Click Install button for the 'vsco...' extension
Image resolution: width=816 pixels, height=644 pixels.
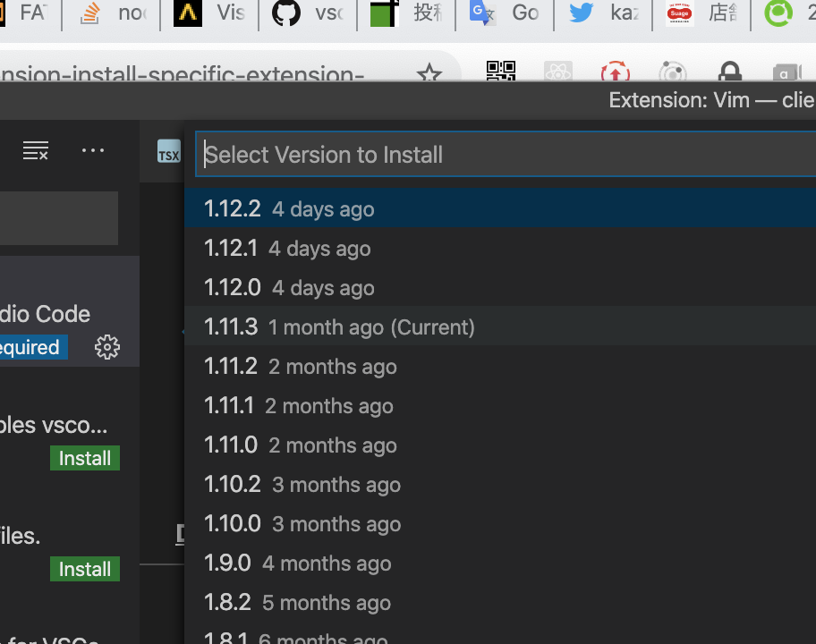(x=85, y=459)
